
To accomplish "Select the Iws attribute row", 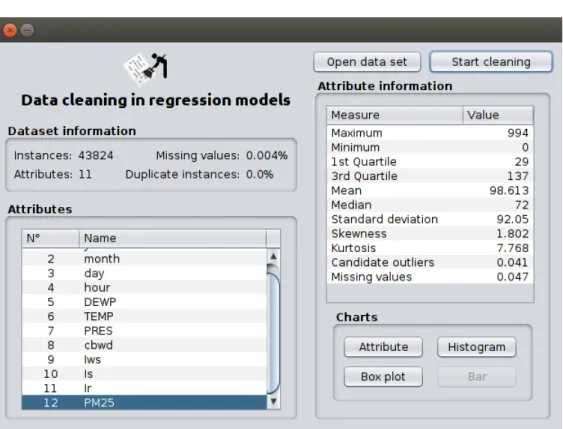I will pyautogui.click(x=144, y=359).
